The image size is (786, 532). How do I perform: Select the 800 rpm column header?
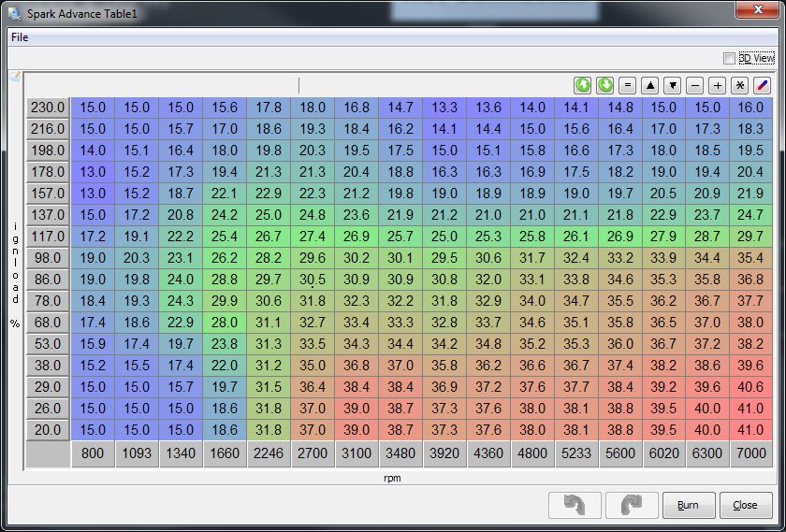[93, 454]
